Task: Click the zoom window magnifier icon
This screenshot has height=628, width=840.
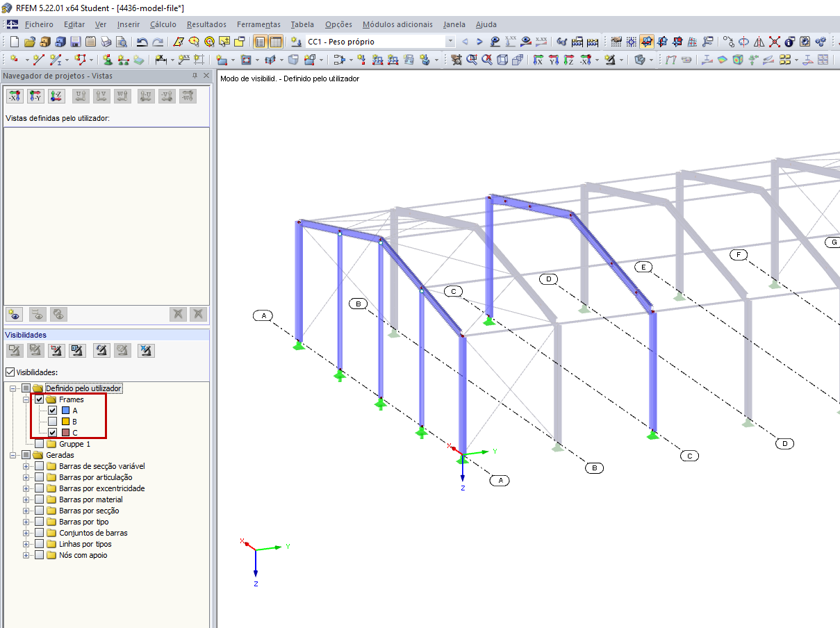Action: point(472,60)
